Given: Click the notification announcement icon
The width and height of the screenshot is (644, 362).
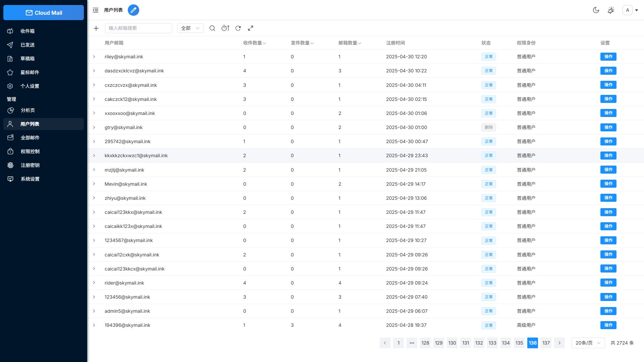Looking at the screenshot, I should tap(611, 10).
